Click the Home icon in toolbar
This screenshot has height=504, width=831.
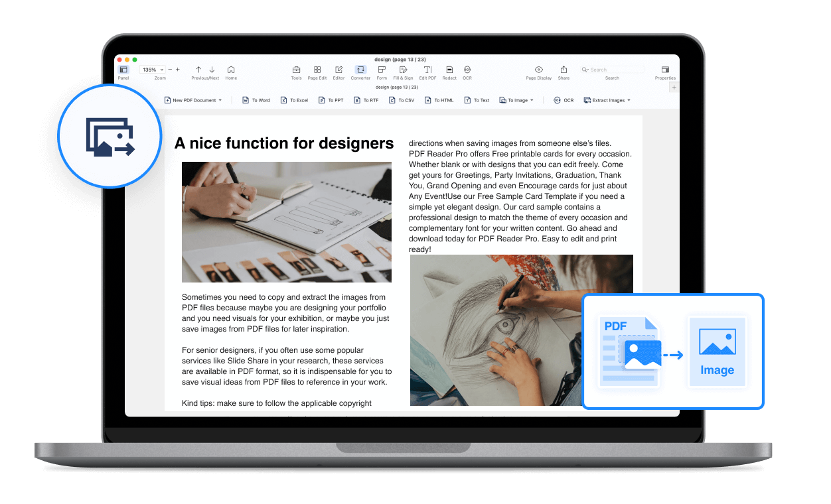coord(231,70)
